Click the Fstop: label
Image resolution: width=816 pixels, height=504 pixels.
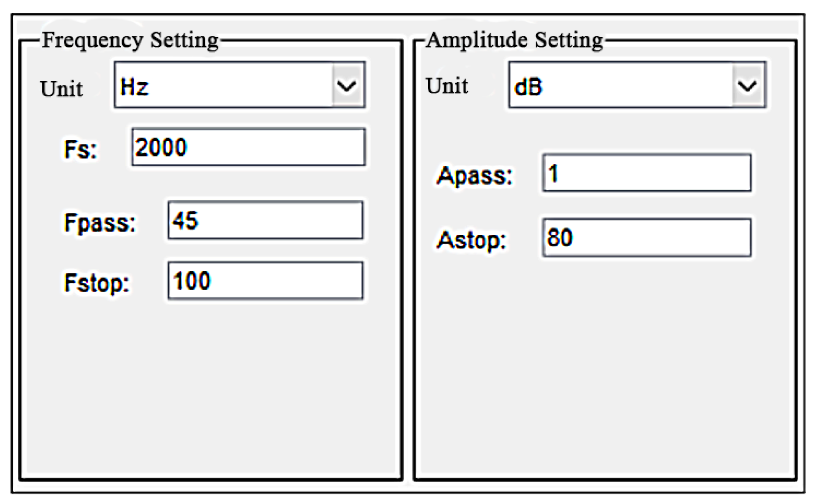pos(97,283)
